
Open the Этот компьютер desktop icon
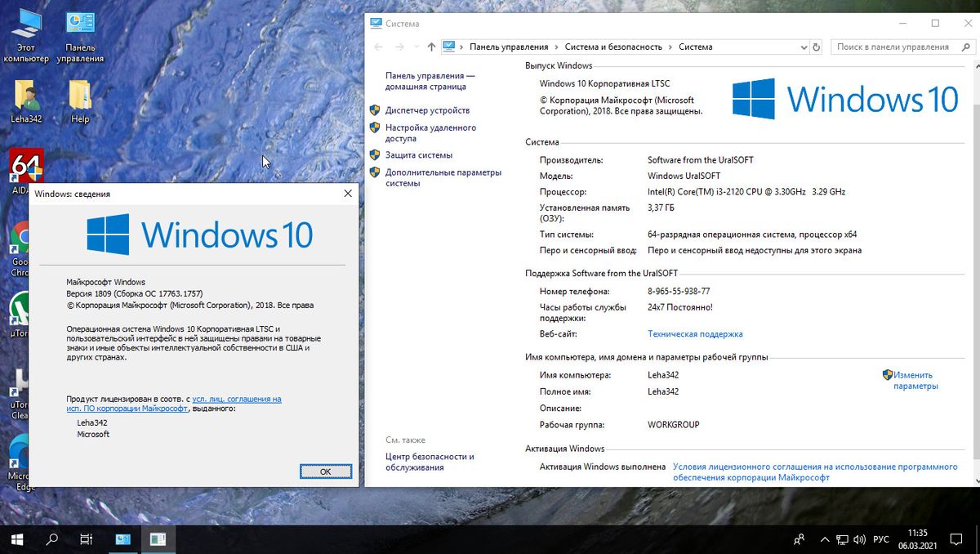pyautogui.click(x=25, y=38)
